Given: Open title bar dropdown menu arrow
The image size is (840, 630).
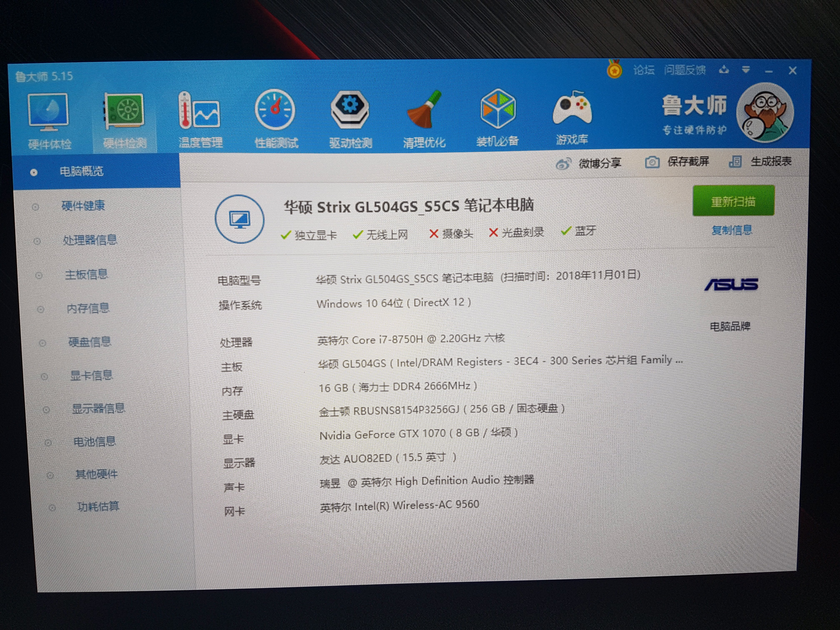Looking at the screenshot, I should click(746, 70).
